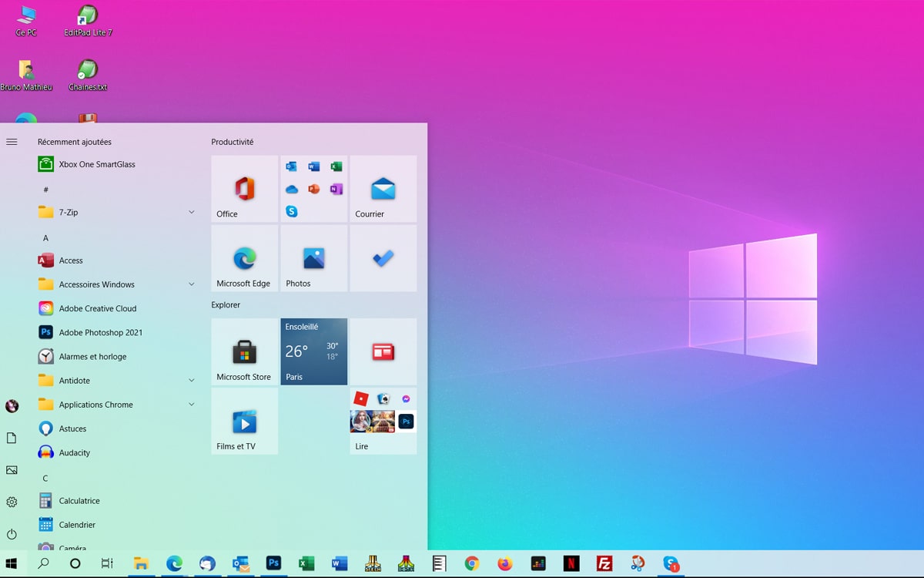
Task: Expand the Applications Chrome folder chevron
Action: pyautogui.click(x=191, y=405)
